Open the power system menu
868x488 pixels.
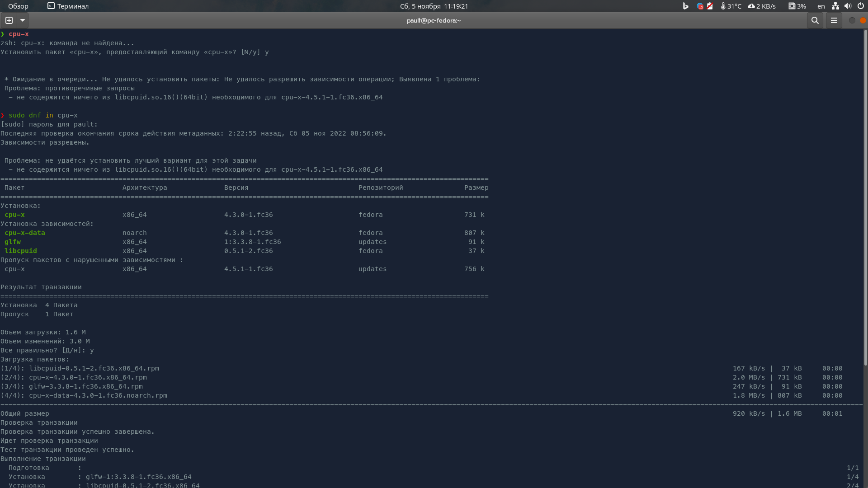point(860,6)
